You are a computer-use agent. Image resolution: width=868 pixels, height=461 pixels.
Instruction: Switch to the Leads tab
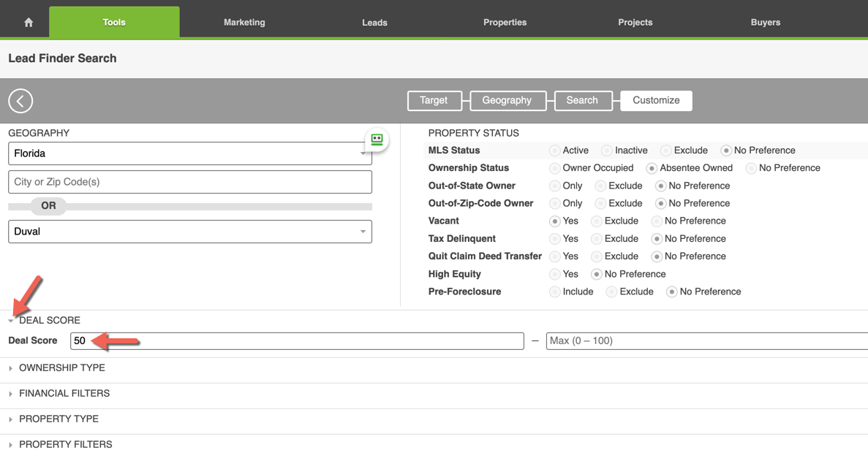[x=374, y=22]
